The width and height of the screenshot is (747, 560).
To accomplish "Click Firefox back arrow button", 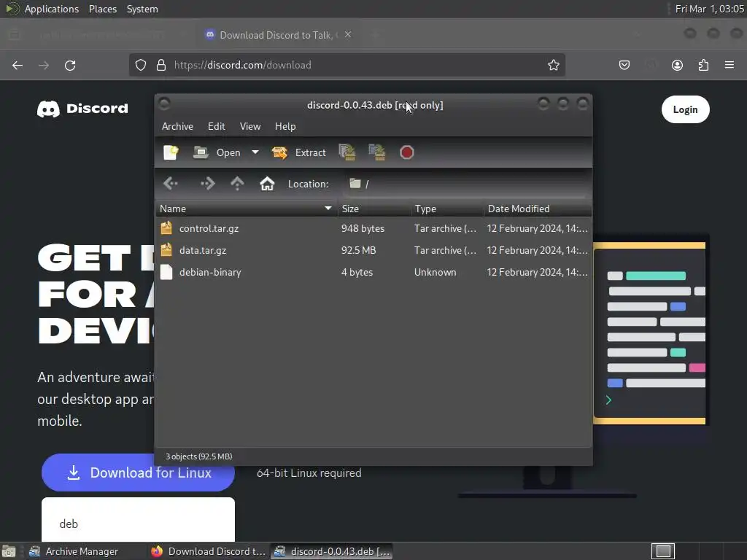I will [18, 65].
